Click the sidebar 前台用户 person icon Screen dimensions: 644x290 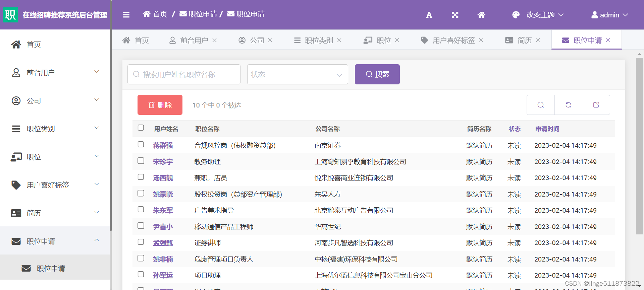coord(16,72)
